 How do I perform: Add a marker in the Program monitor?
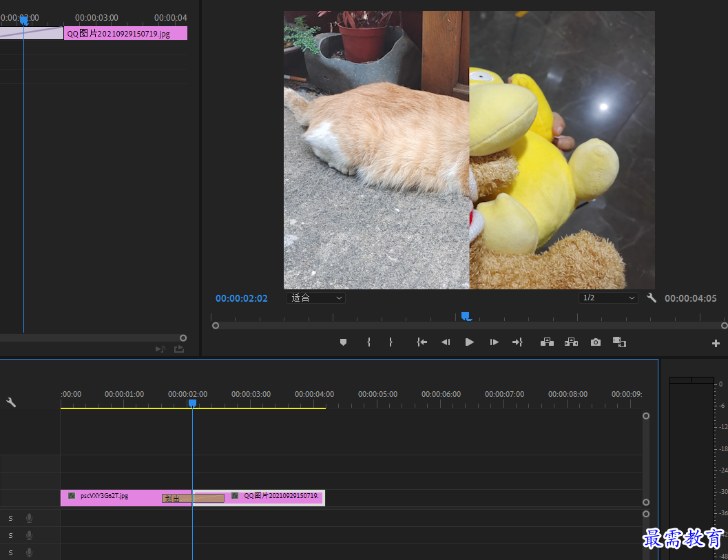tap(343, 342)
